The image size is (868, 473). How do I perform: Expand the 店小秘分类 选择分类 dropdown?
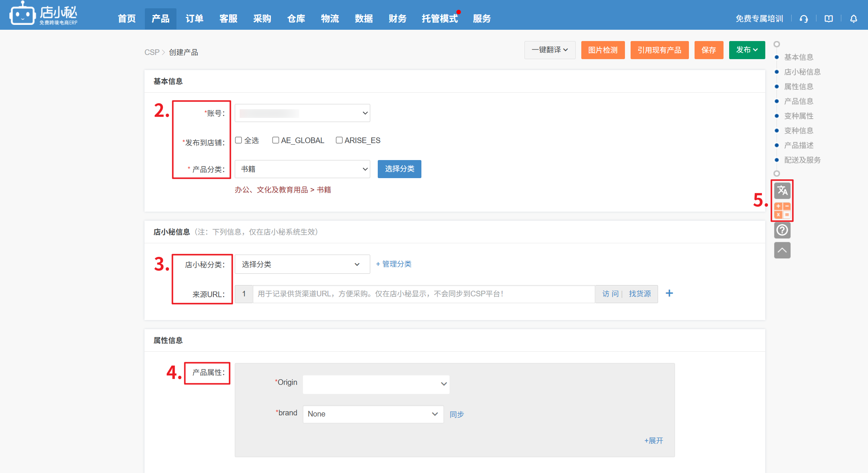point(302,264)
